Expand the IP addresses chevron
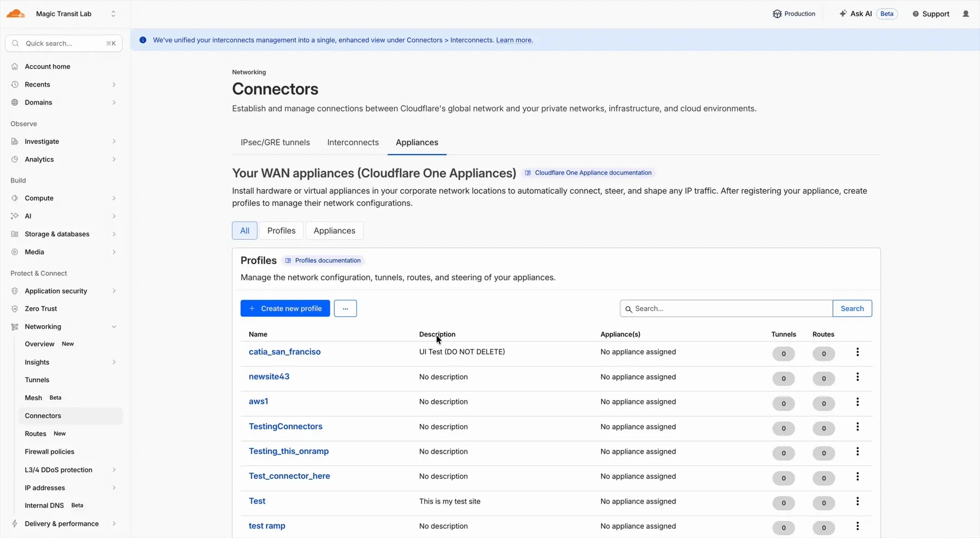 point(114,488)
